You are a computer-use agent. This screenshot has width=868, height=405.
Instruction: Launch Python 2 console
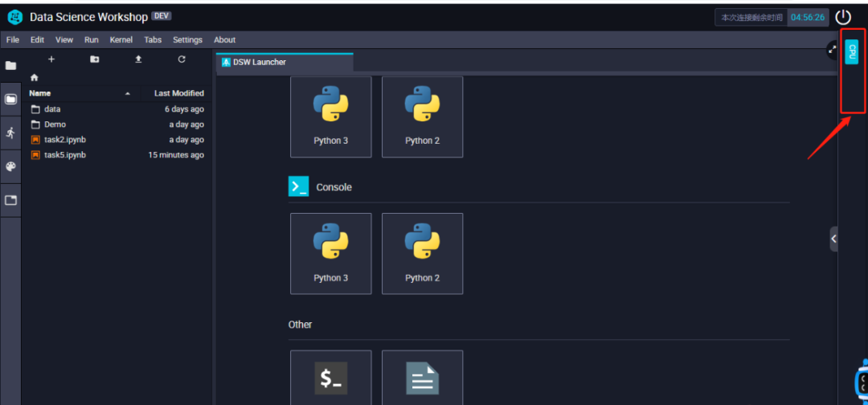click(423, 253)
